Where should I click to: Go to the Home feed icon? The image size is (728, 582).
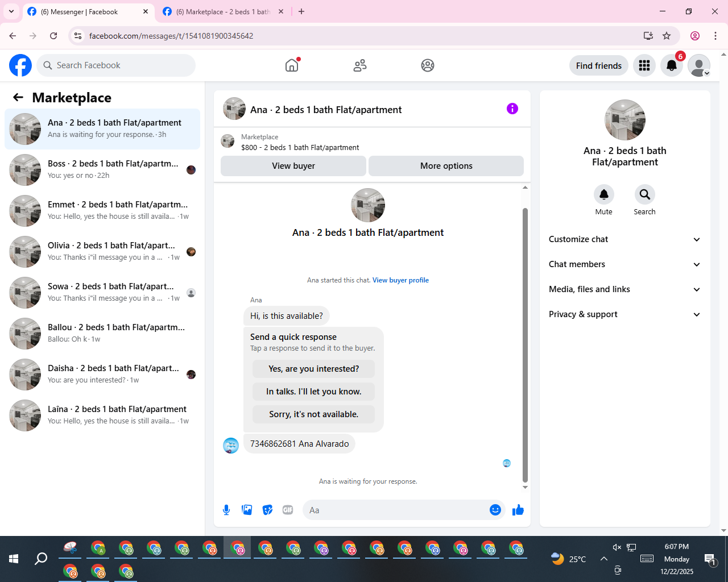click(x=292, y=65)
